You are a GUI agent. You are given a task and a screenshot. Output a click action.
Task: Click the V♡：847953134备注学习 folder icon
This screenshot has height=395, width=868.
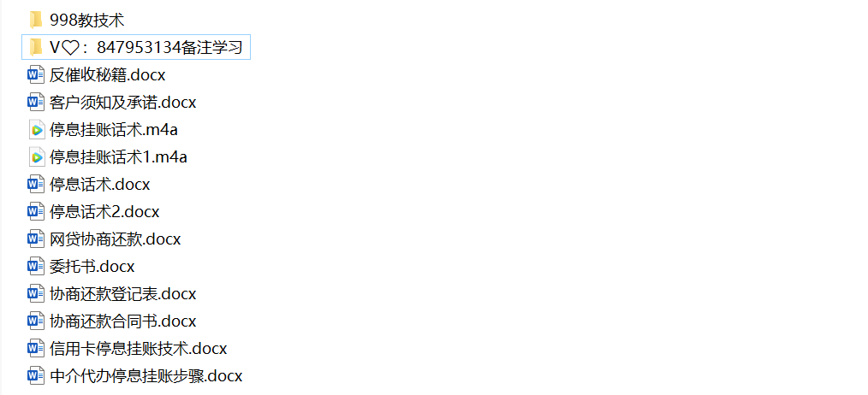[x=36, y=48]
